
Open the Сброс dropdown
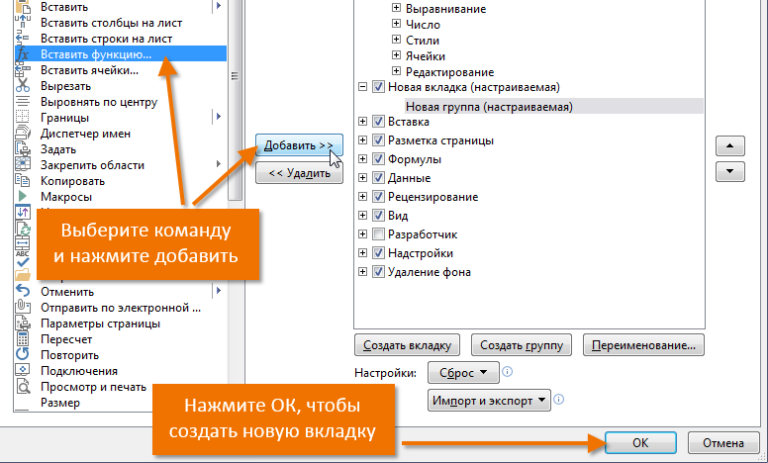463,373
